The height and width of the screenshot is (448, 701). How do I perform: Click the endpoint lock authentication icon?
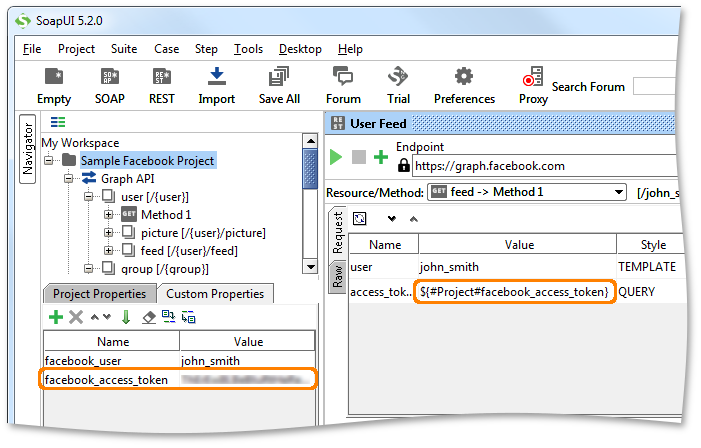click(404, 165)
